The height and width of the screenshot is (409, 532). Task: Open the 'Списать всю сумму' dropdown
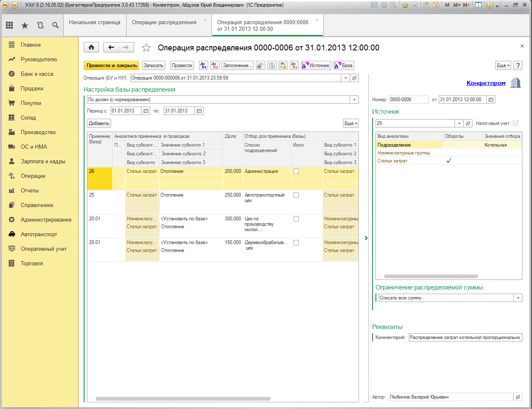[x=518, y=298]
